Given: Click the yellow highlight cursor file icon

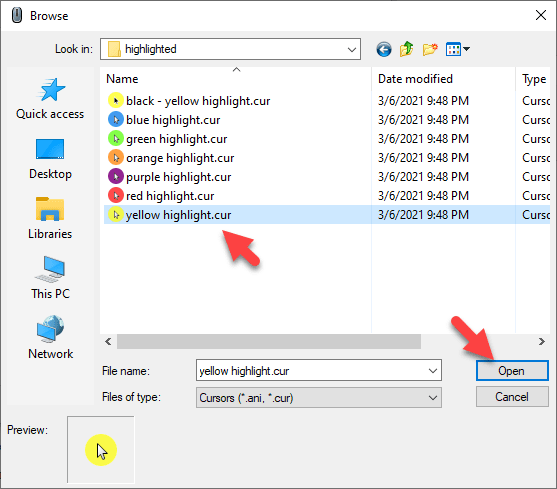Looking at the screenshot, I should tap(115, 214).
